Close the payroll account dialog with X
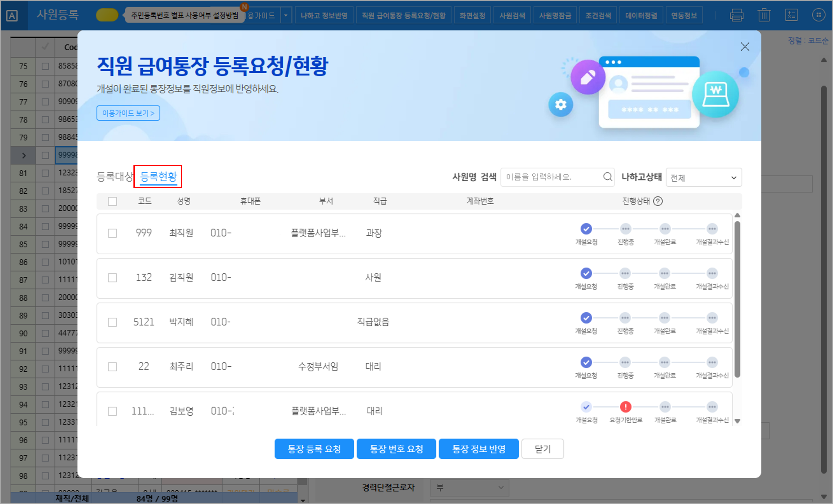This screenshot has height=504, width=833. click(745, 47)
